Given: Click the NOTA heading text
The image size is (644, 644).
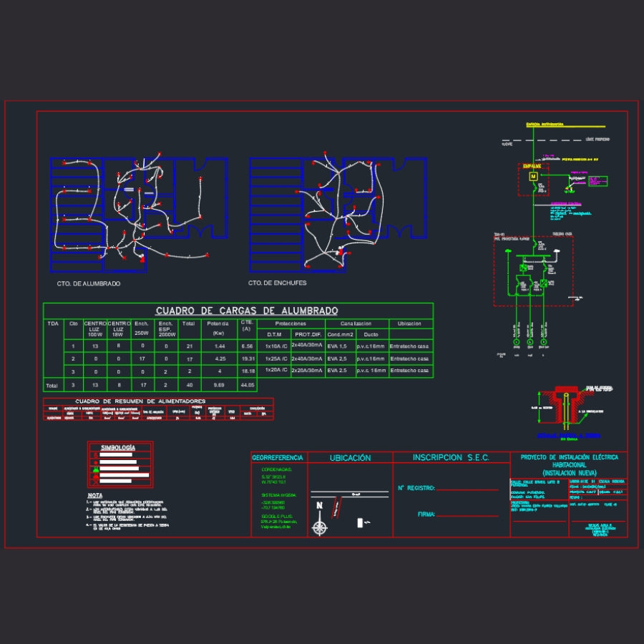Looking at the screenshot, I should coord(95,495).
